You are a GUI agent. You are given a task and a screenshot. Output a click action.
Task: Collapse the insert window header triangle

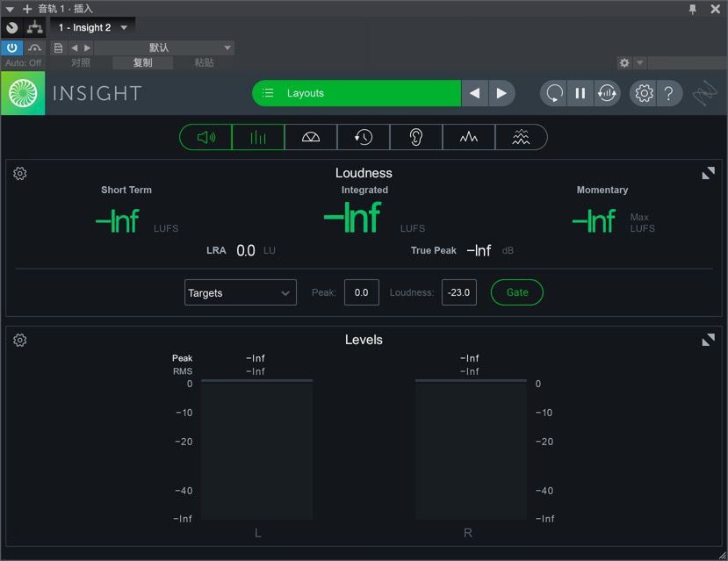(x=10, y=9)
